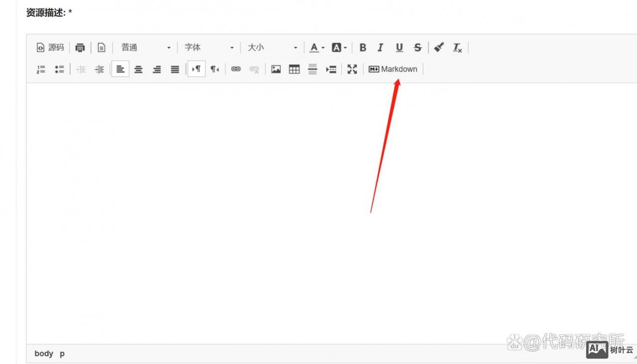637x364 pixels.
Task: Insert a numbered list
Action: (x=41, y=70)
